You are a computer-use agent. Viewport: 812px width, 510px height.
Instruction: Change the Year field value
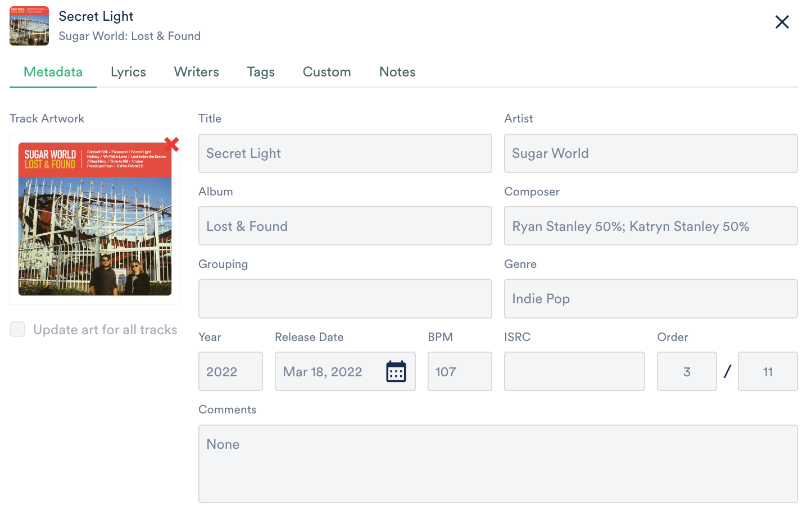(230, 371)
